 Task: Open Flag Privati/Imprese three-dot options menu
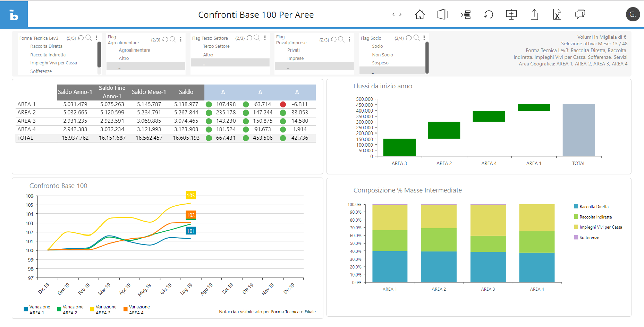349,40
